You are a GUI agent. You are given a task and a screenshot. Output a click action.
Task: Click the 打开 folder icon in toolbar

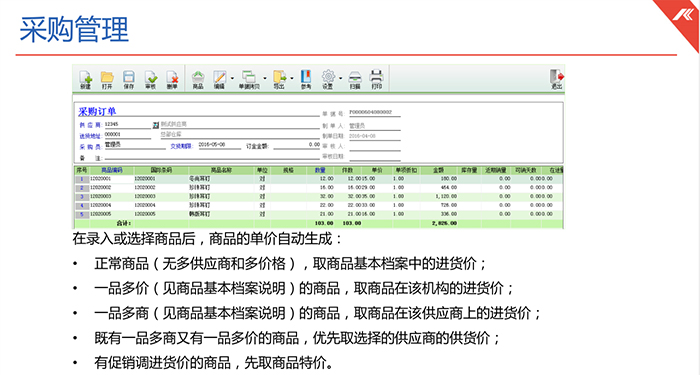[x=107, y=80]
